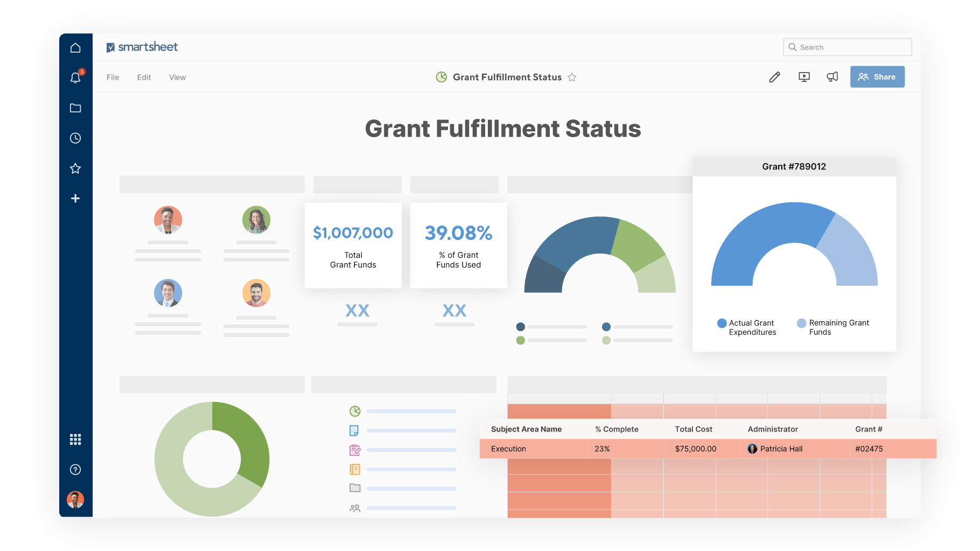Viewport: 980px width, 551px height.
Task: Open the View menu
Action: 177,77
